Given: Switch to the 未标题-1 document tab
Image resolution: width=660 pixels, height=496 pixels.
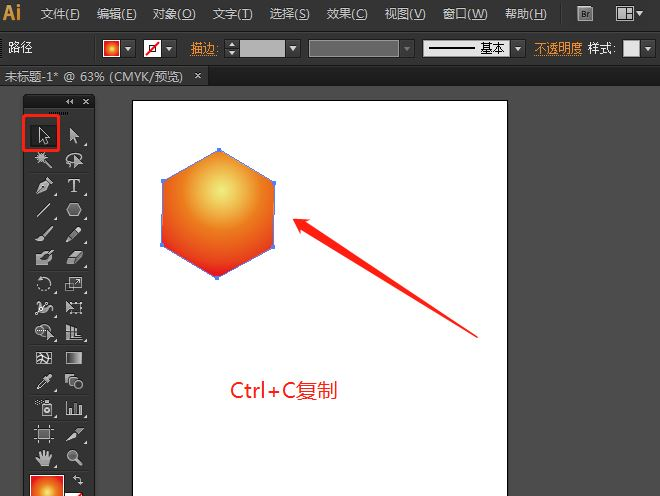Looking at the screenshot, I should (x=94, y=77).
